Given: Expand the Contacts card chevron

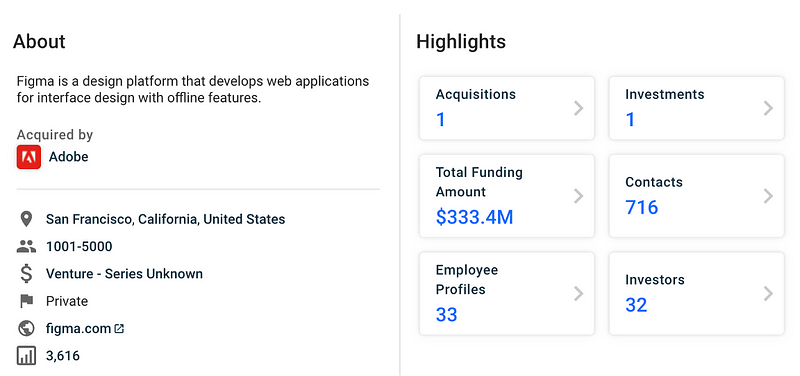Looking at the screenshot, I should [768, 196].
